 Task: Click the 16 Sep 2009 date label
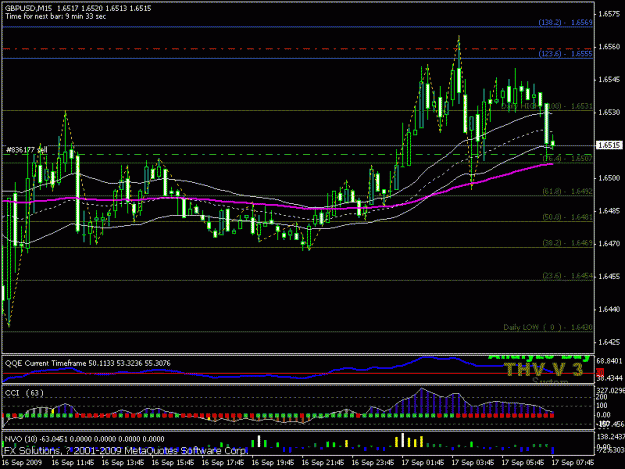click(22, 463)
